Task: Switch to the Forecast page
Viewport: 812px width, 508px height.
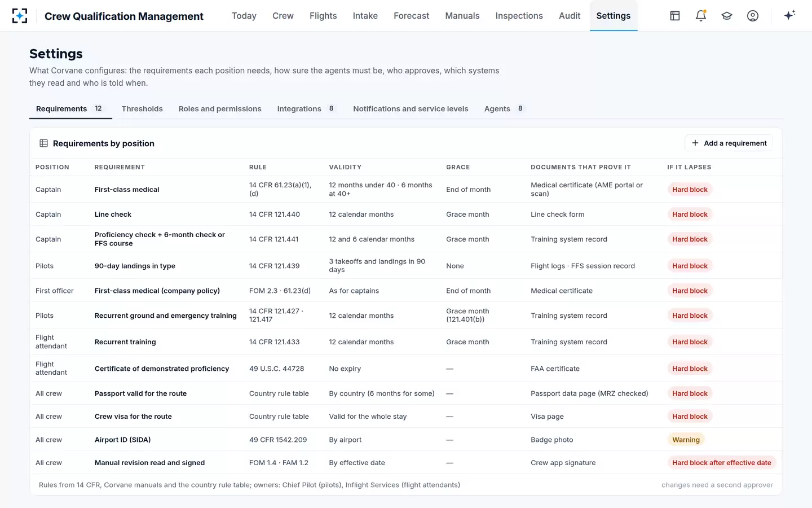Action: 412,16
